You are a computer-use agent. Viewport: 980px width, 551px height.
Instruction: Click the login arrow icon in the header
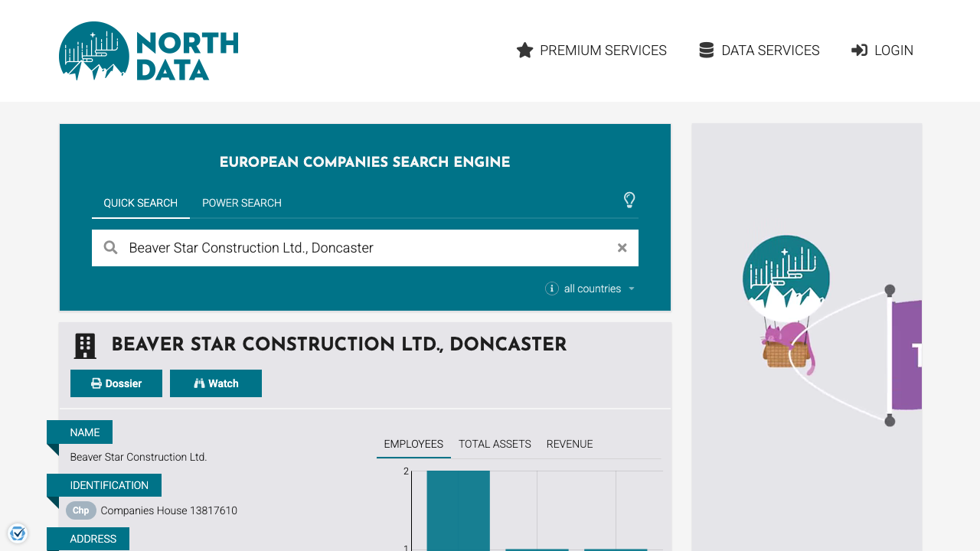(x=857, y=50)
